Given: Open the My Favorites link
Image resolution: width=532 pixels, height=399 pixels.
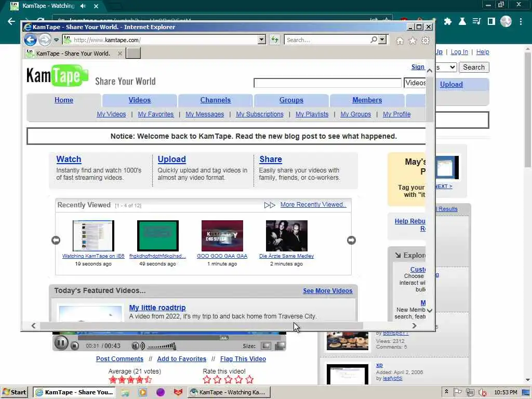Looking at the screenshot, I should coord(156,114).
